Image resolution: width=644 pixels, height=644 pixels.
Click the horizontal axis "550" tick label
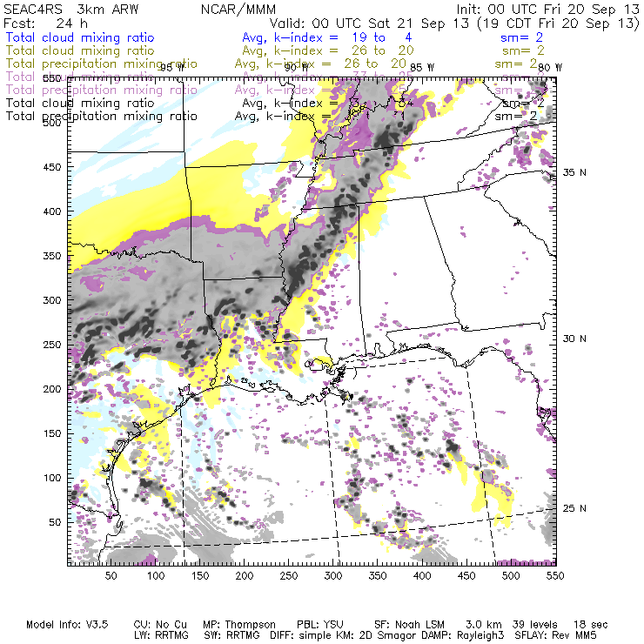(x=555, y=576)
